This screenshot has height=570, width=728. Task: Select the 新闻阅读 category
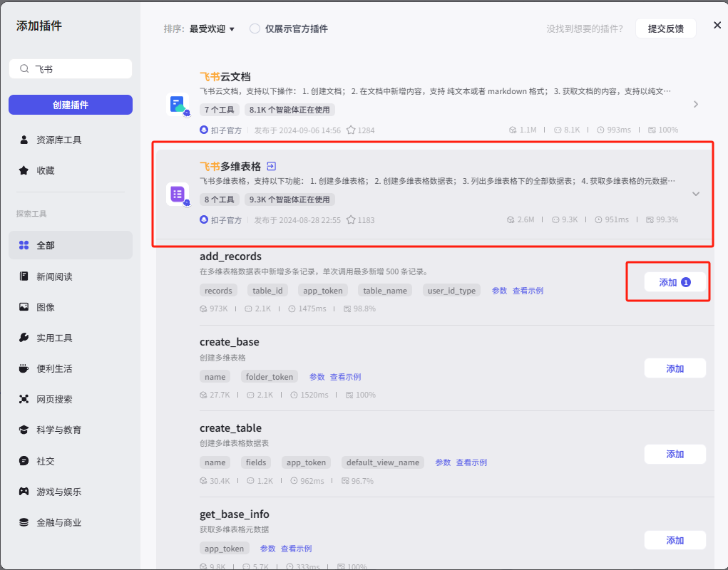click(x=71, y=276)
